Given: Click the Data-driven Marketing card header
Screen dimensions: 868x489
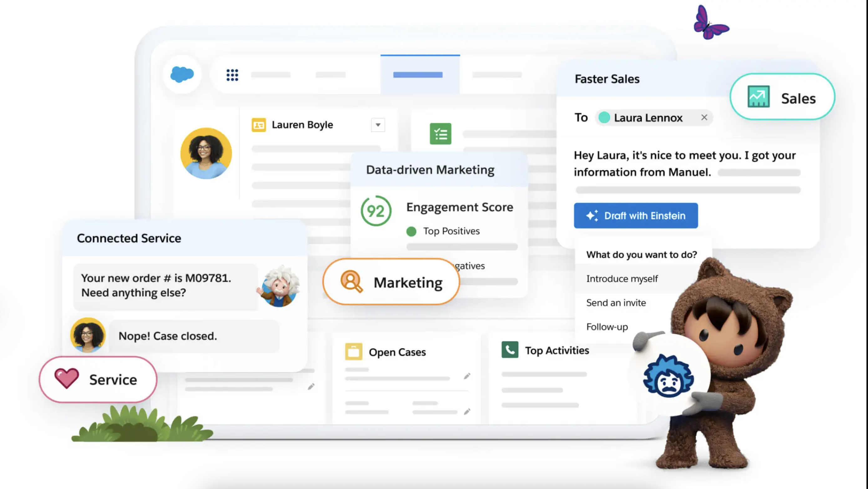Looking at the screenshot, I should click(439, 170).
